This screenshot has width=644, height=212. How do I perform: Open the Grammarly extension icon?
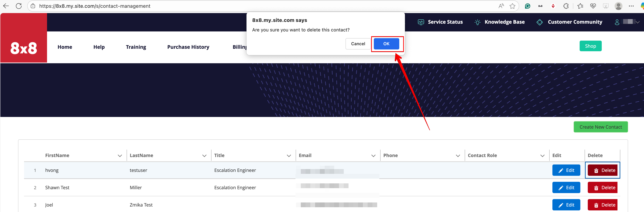527,6
